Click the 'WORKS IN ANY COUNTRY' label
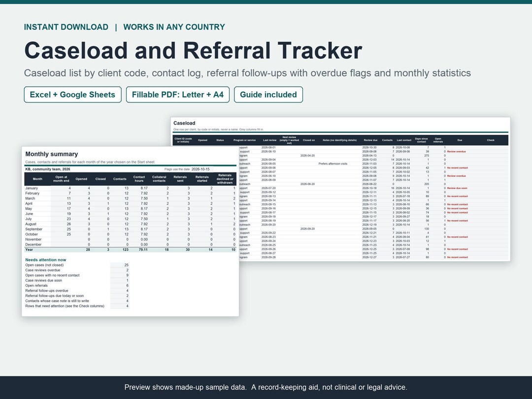The height and width of the screenshot is (399, 532). coord(174,27)
